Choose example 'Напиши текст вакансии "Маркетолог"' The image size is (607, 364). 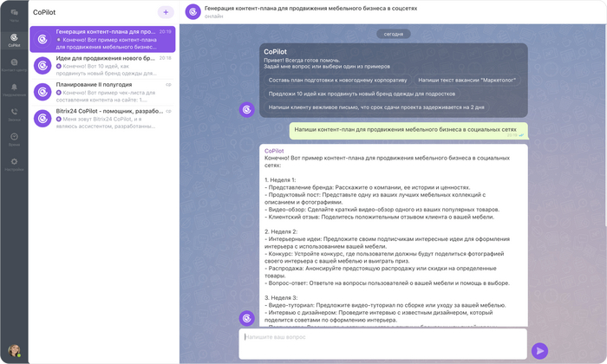(x=467, y=80)
